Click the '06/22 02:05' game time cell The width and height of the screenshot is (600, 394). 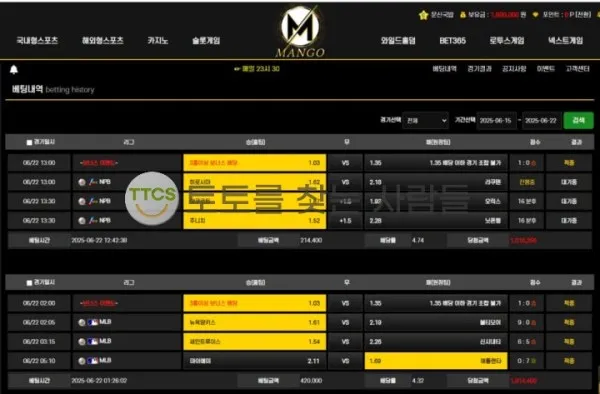click(39, 322)
